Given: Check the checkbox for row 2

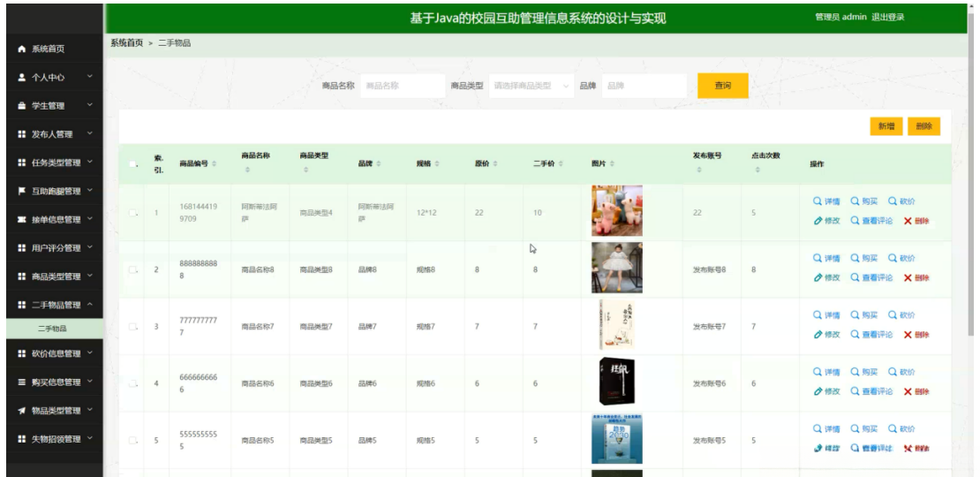Looking at the screenshot, I should (132, 269).
